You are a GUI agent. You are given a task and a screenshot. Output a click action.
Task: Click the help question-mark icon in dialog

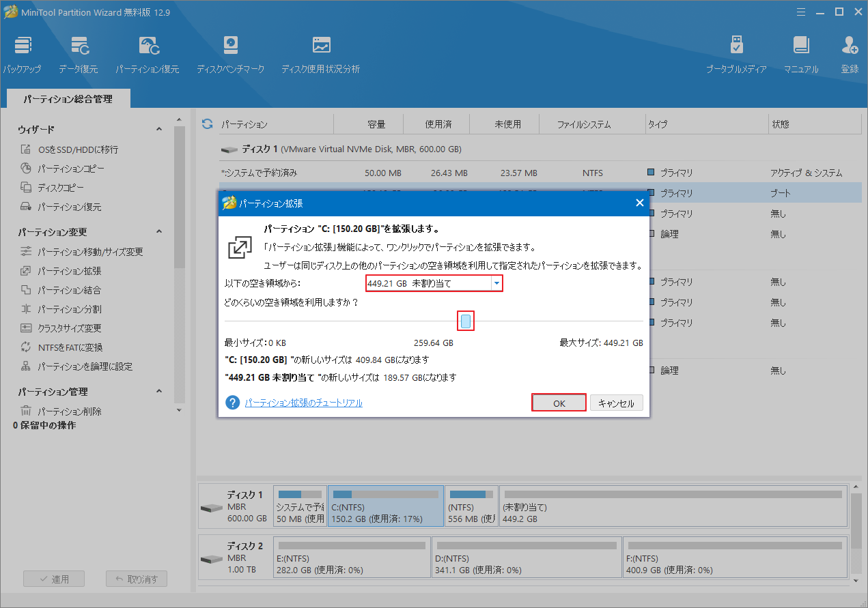[233, 403]
